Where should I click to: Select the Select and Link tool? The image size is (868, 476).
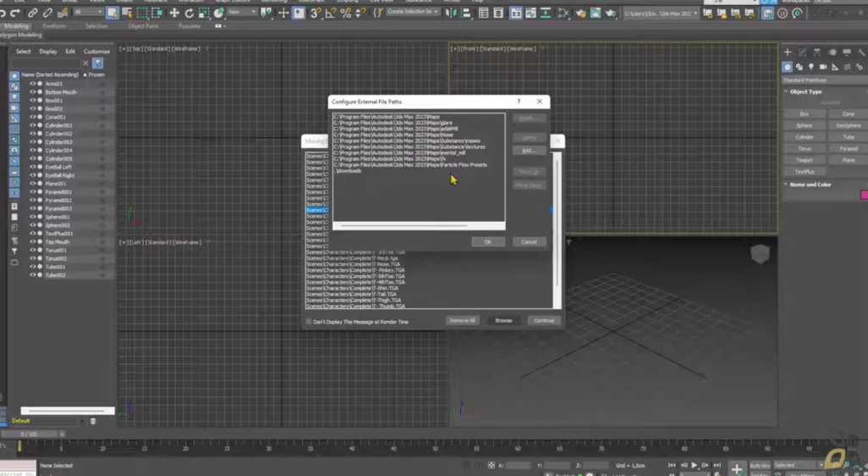[x=33, y=12]
